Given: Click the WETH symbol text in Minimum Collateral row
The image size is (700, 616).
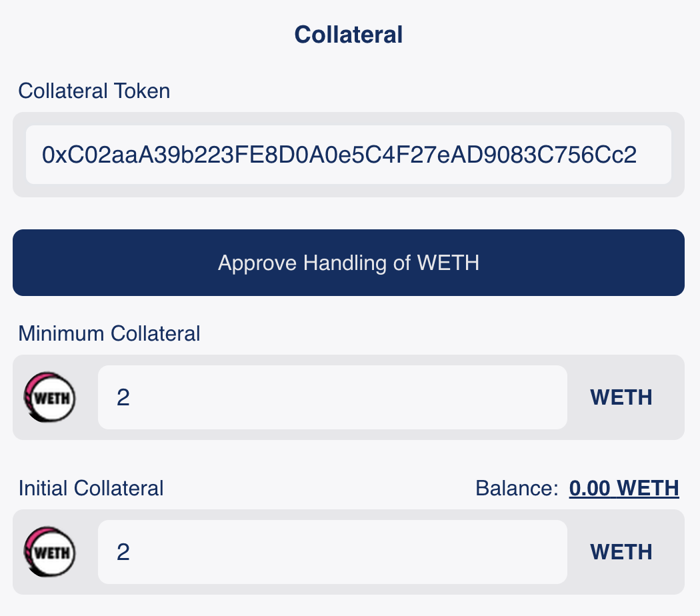Looking at the screenshot, I should 621,398.
